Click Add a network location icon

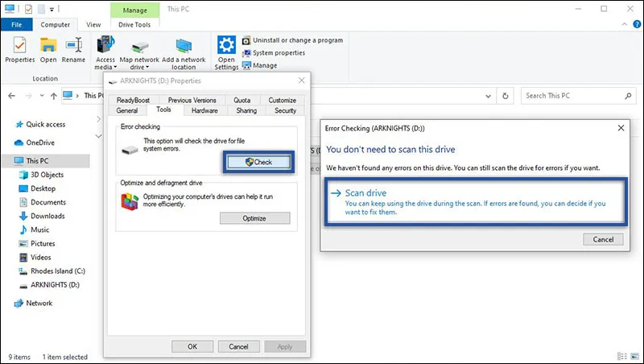tap(184, 52)
